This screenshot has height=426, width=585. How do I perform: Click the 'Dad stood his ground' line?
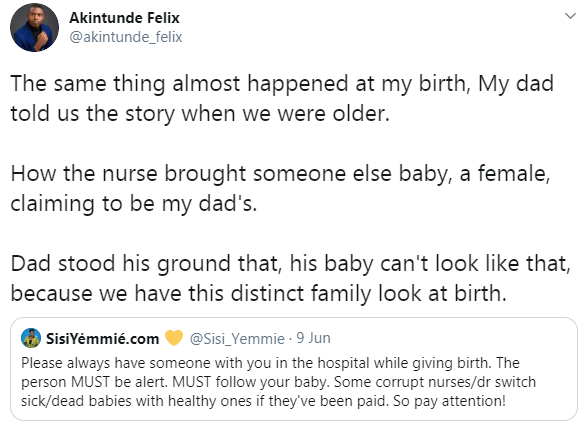point(291,263)
